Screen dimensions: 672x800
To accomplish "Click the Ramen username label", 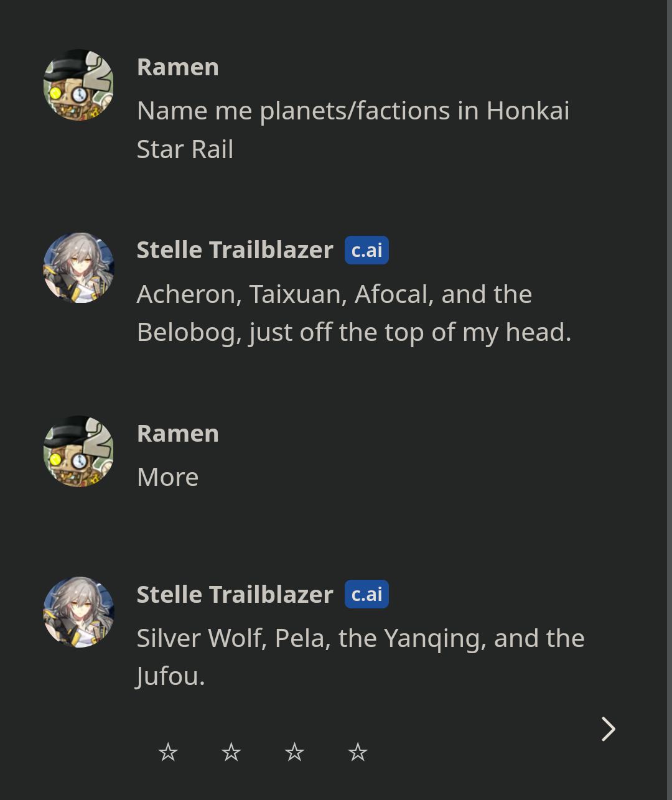I will (x=178, y=67).
